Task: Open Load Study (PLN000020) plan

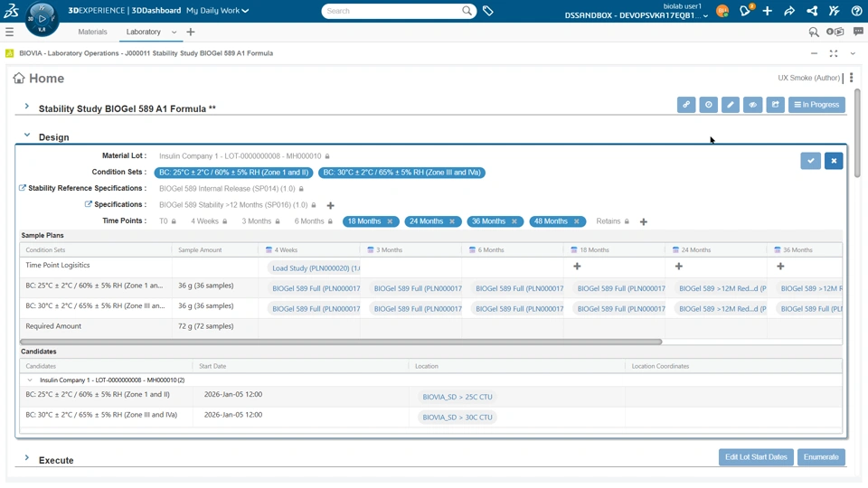Action: (316, 268)
